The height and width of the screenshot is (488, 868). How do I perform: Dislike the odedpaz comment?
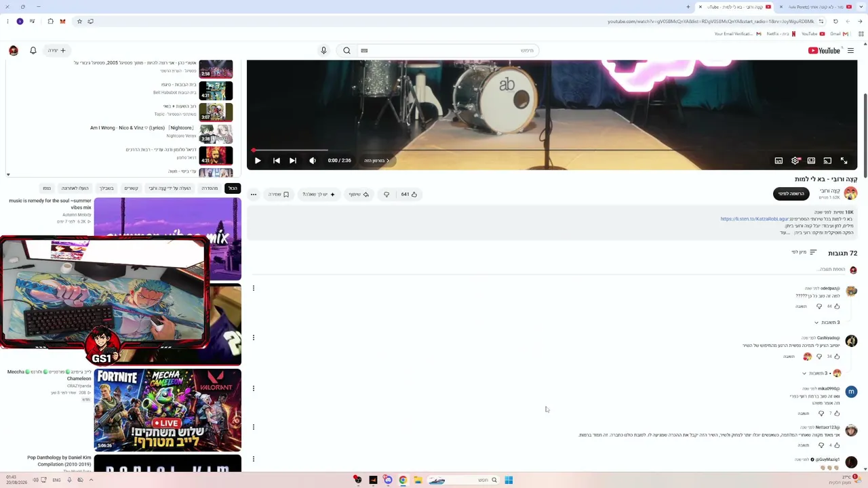(x=819, y=306)
